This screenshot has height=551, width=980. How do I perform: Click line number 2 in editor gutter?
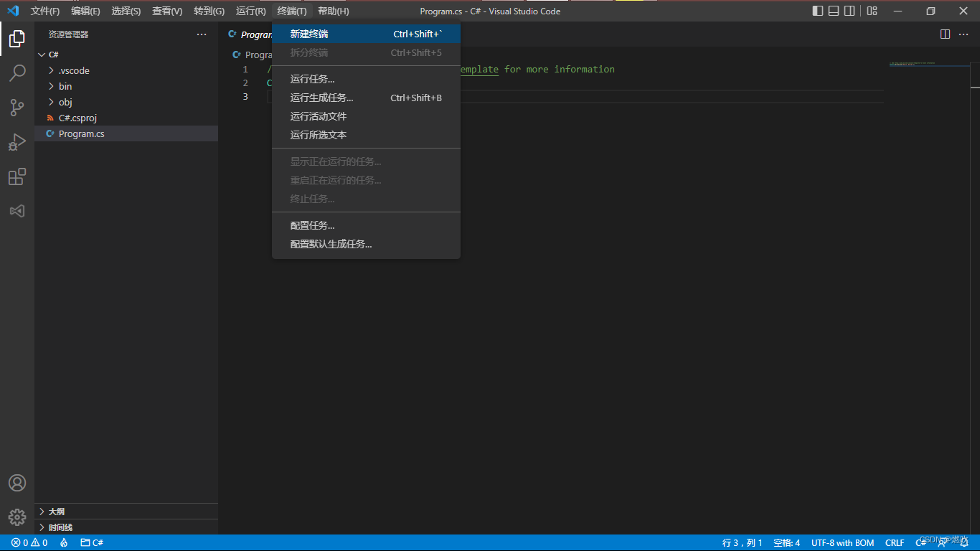(245, 83)
